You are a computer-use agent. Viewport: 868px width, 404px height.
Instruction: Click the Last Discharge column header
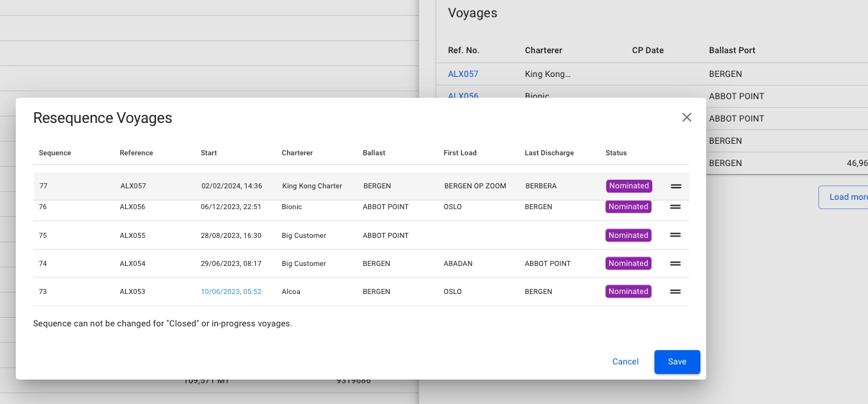(549, 153)
